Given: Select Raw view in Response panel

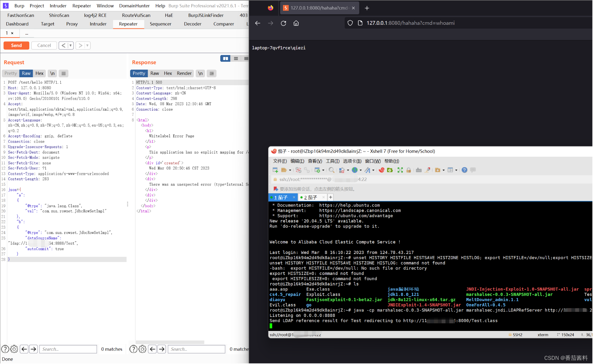Looking at the screenshot, I should [x=155, y=73].
